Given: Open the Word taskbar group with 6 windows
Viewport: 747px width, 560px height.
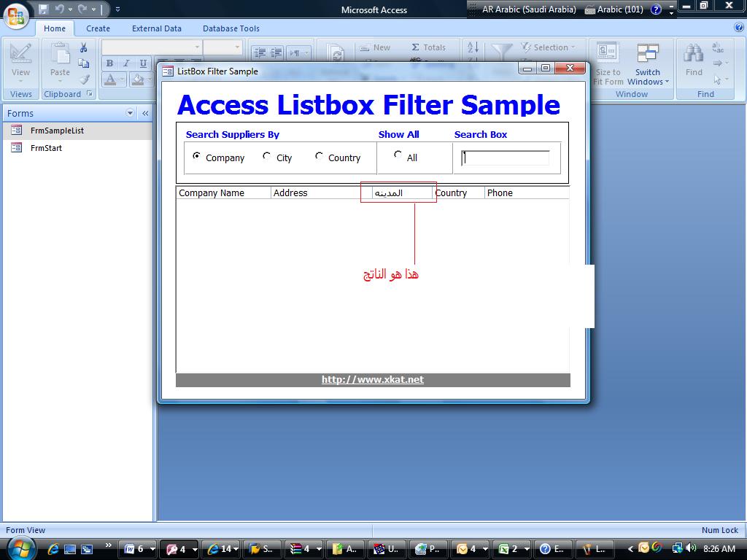Looking at the screenshot, I should [137, 549].
